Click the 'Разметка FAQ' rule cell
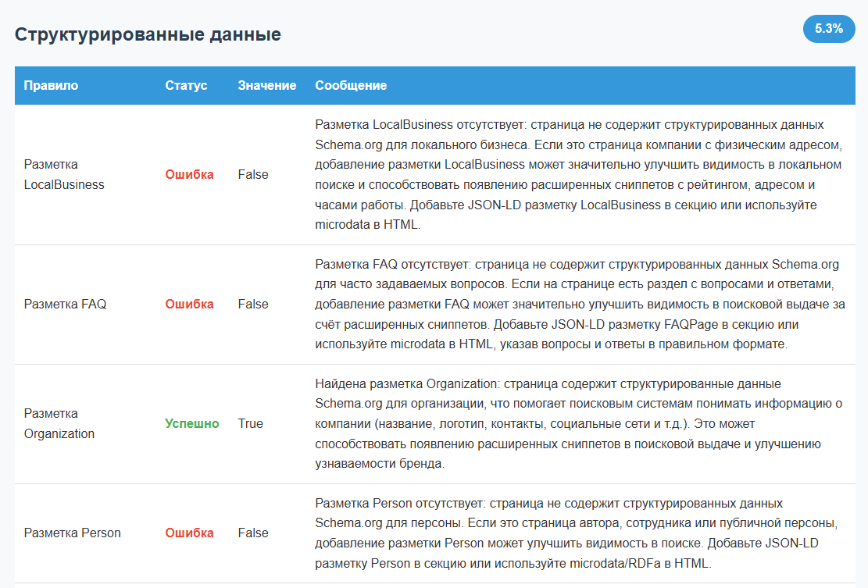This screenshot has width=868, height=588. click(x=66, y=305)
